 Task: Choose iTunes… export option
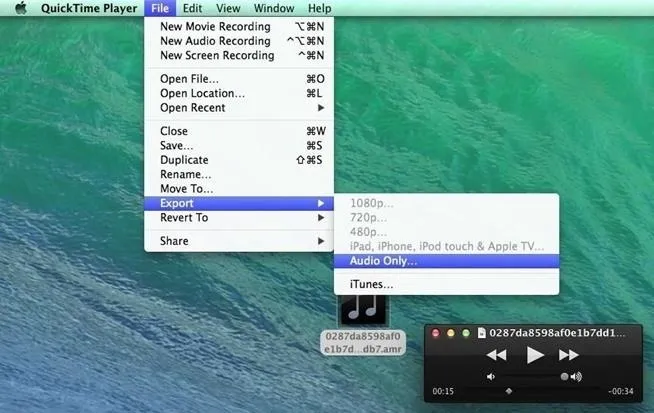[446, 284]
